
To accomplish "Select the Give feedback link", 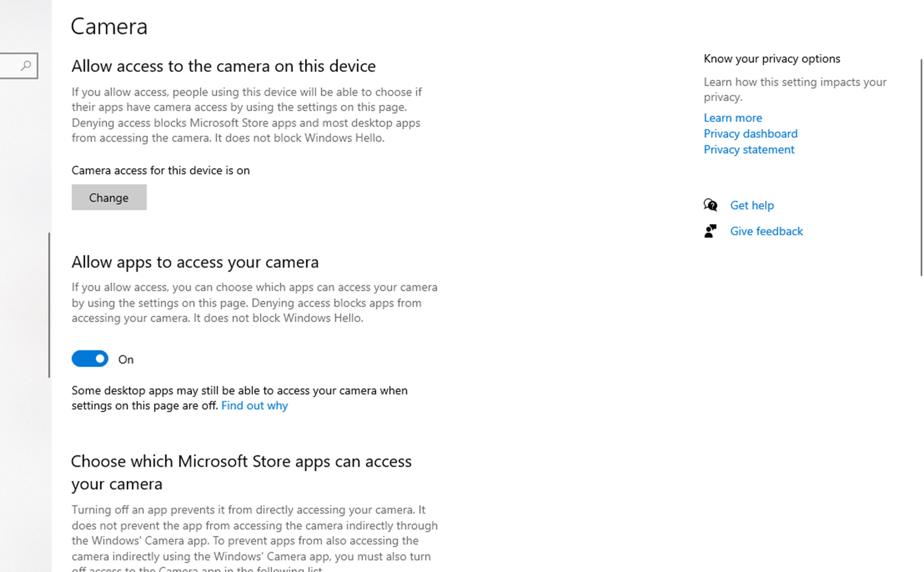I will (767, 231).
